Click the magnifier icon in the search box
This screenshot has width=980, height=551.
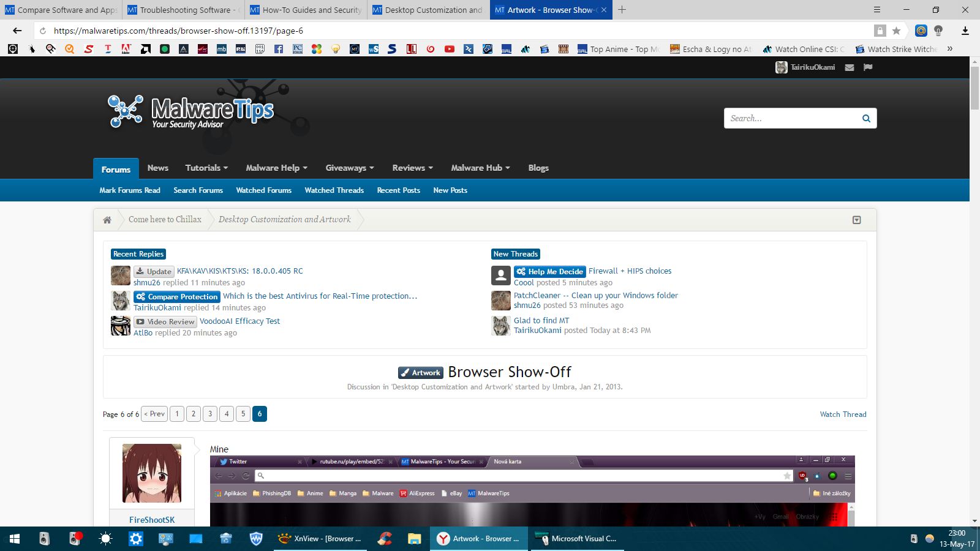click(x=866, y=118)
